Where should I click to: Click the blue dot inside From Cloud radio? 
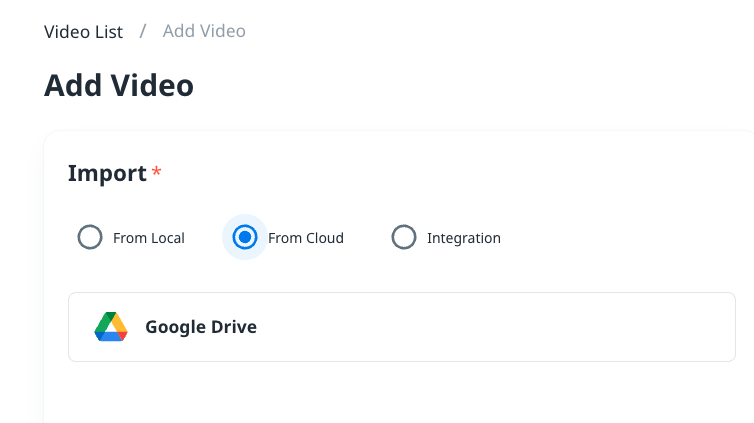coord(244,238)
